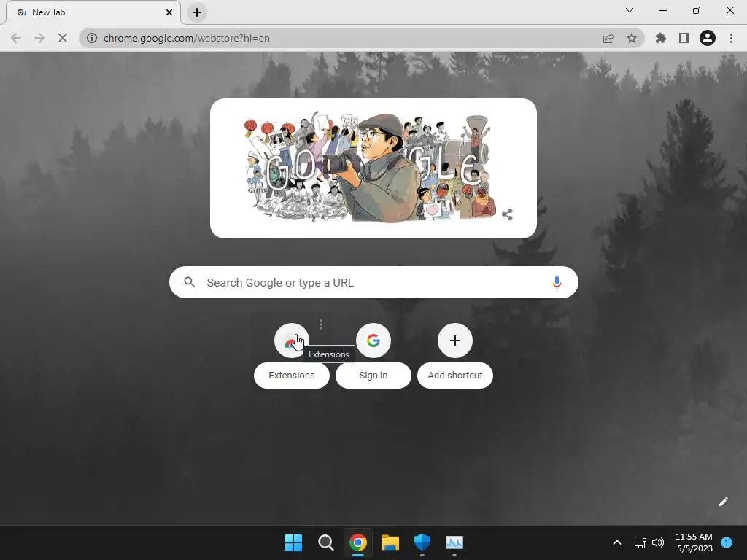
Task: Share the Google Doodle
Action: pyautogui.click(x=508, y=215)
